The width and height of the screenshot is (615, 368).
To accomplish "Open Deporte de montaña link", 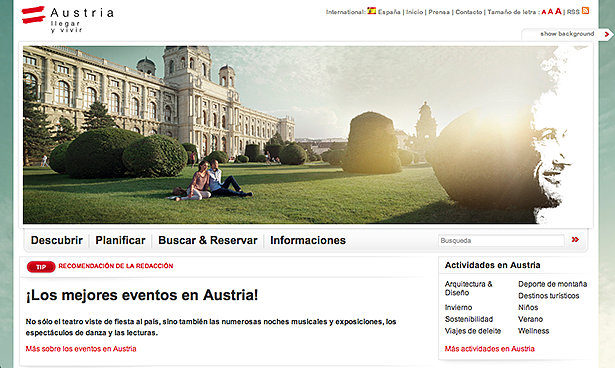I will pos(552,284).
